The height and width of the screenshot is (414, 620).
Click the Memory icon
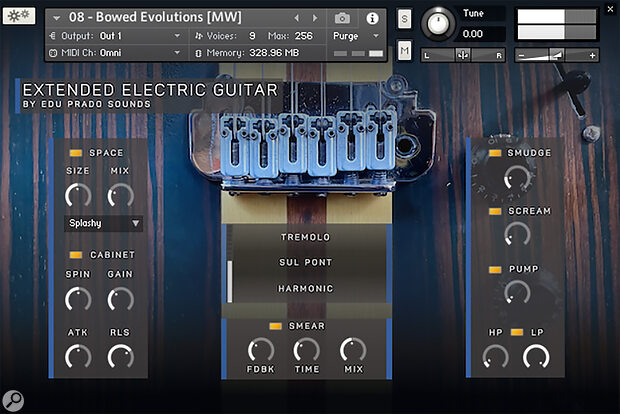point(198,53)
